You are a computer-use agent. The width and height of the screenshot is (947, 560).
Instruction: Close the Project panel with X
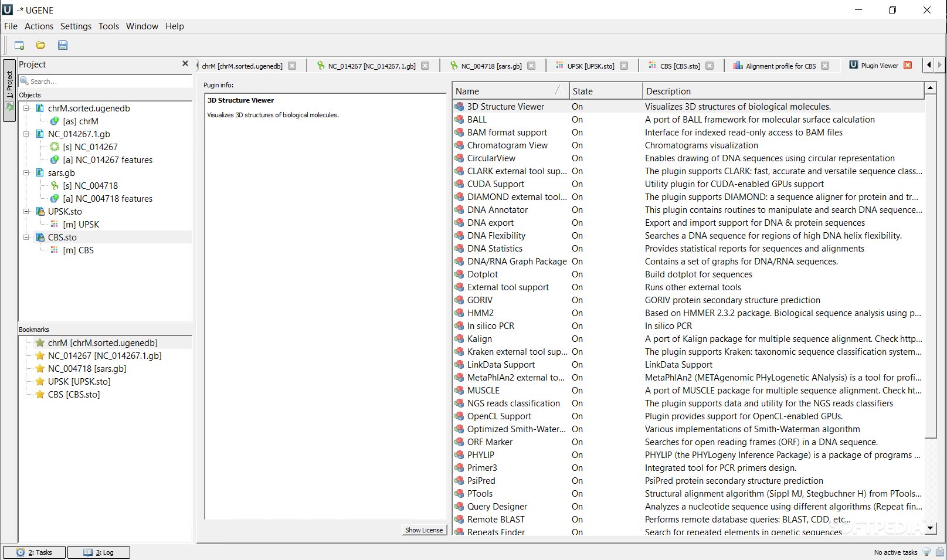185,63
